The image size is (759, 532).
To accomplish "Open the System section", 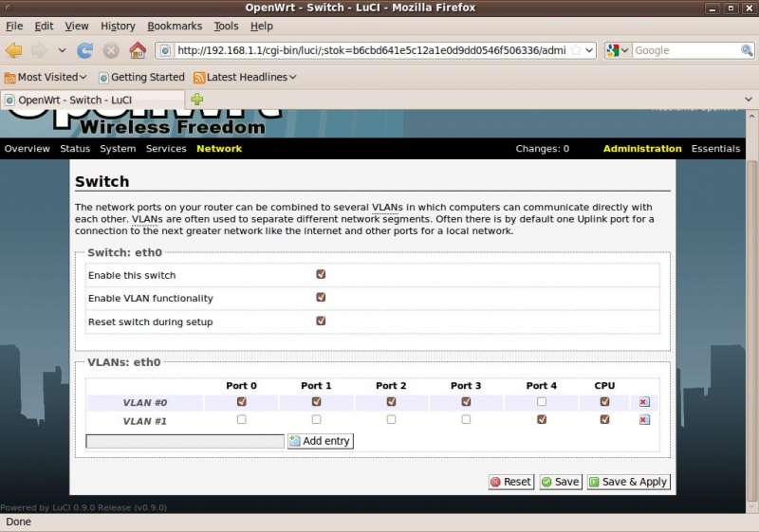I will [118, 149].
